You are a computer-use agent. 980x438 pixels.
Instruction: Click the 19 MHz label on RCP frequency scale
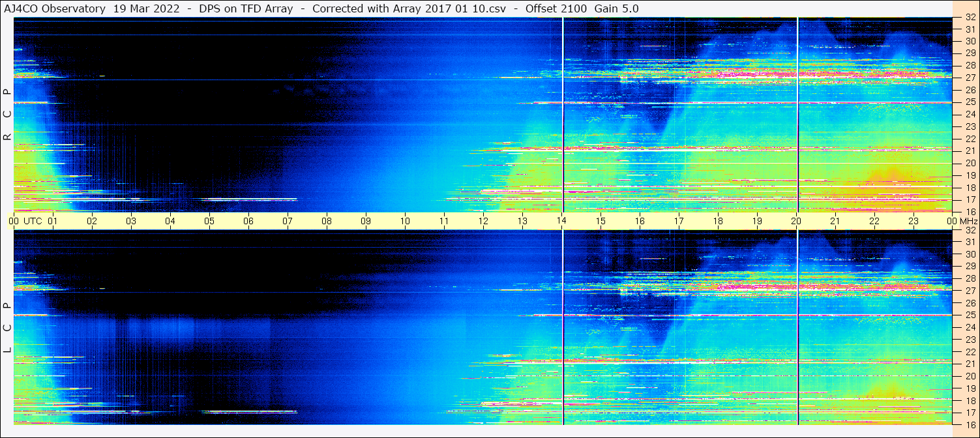970,175
